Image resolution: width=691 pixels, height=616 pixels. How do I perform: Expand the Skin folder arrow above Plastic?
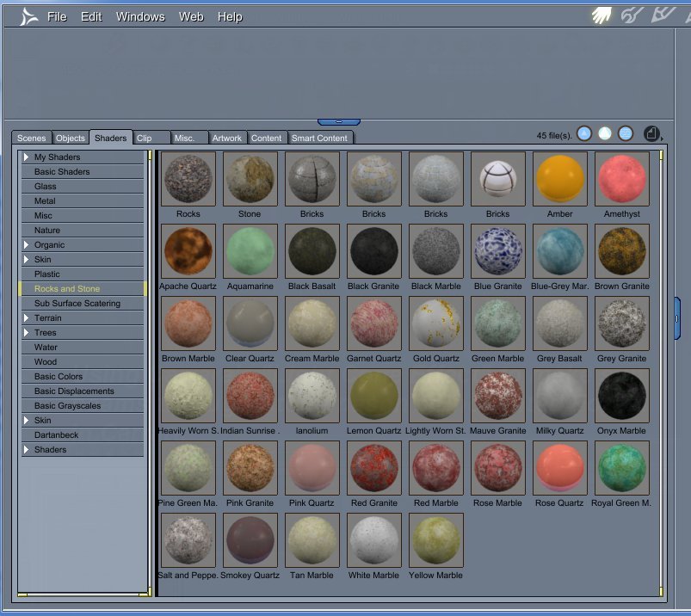pos(26,259)
